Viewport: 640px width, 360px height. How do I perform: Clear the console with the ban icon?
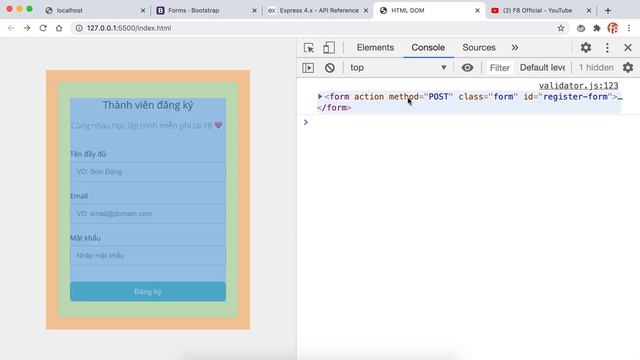330,68
